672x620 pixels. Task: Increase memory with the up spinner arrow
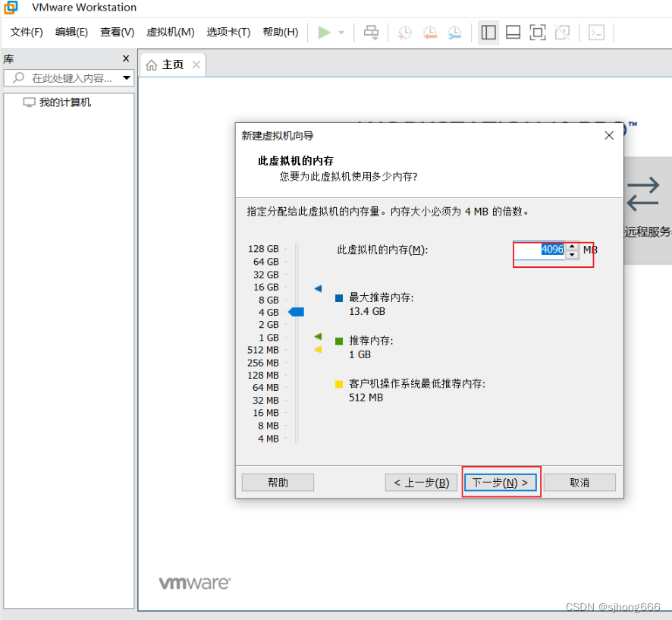pyautogui.click(x=572, y=246)
